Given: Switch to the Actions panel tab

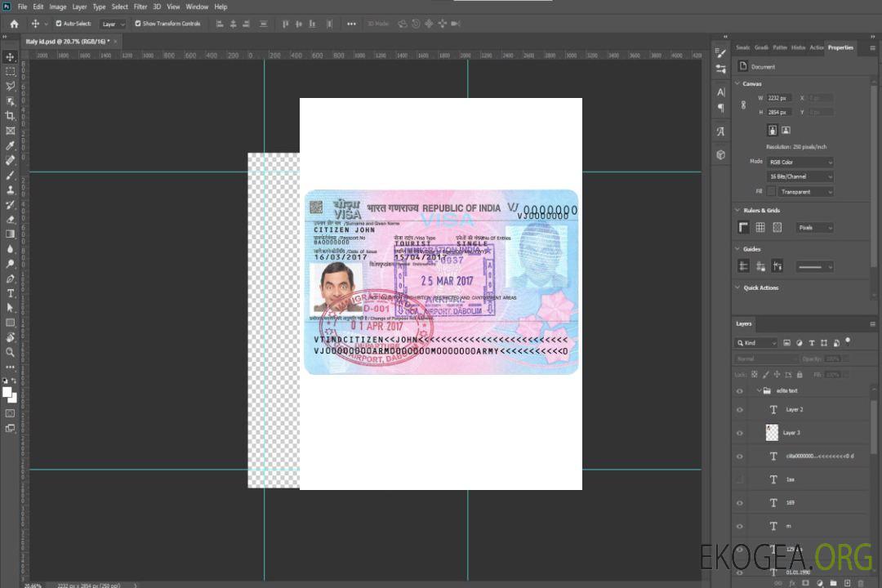Looking at the screenshot, I should pyautogui.click(x=816, y=48).
